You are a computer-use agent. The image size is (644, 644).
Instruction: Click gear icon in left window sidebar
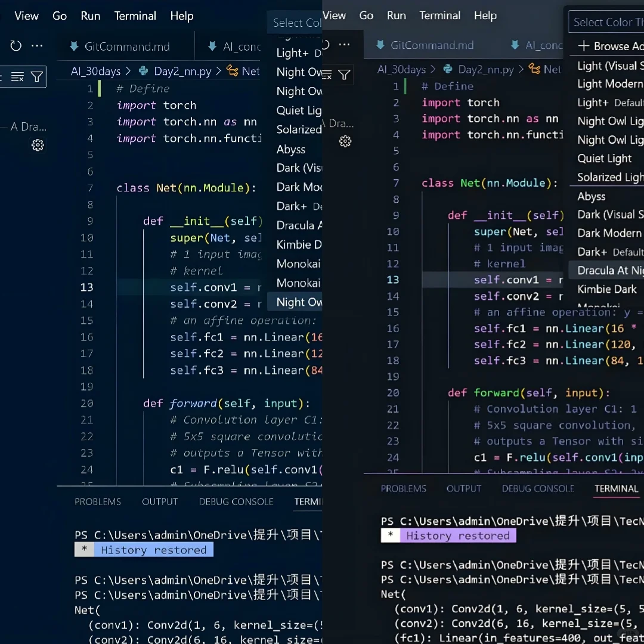tap(38, 144)
